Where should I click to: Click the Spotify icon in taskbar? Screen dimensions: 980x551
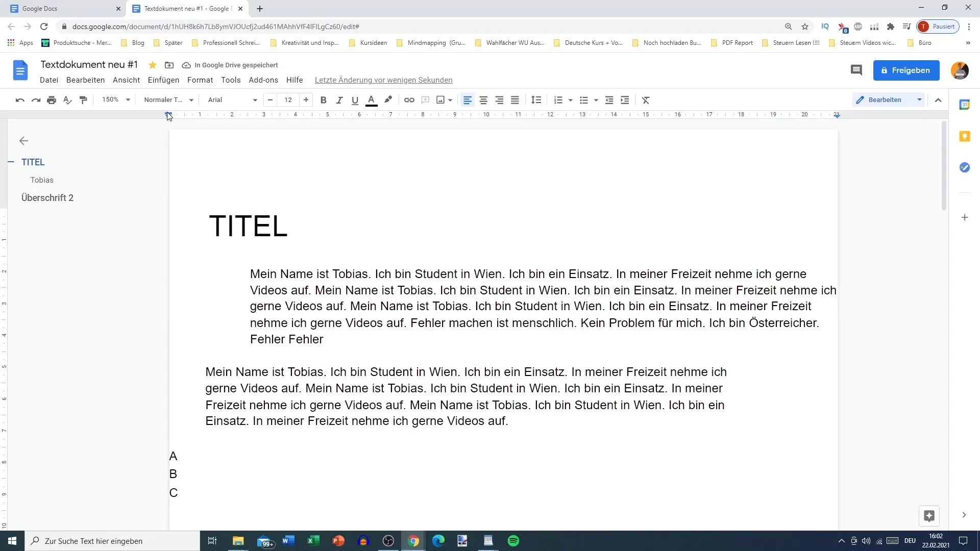513,541
